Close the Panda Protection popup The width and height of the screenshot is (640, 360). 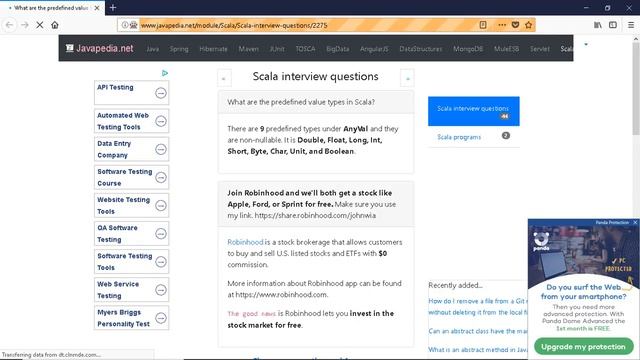coord(635,222)
